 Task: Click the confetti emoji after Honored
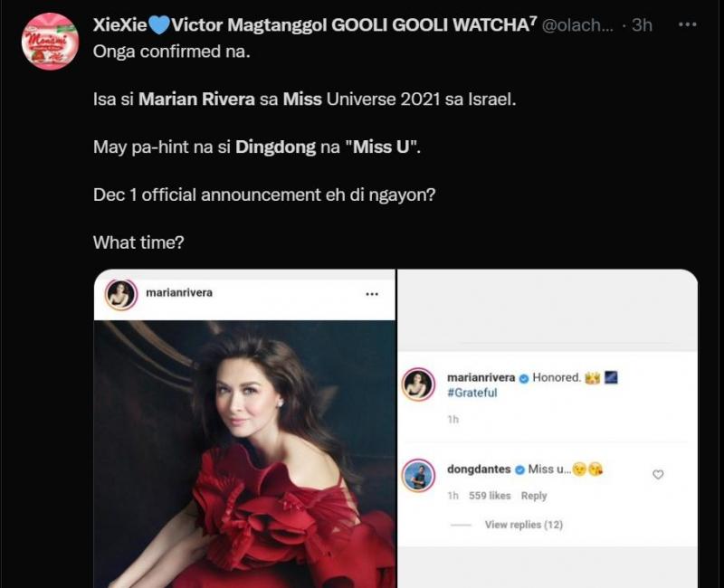tap(593, 377)
